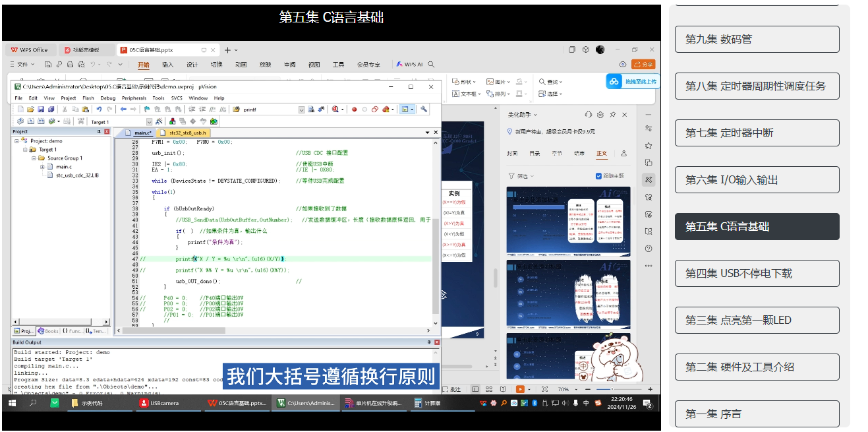
Task: Open 第四集 USB不停电下载 episode
Action: 757,273
